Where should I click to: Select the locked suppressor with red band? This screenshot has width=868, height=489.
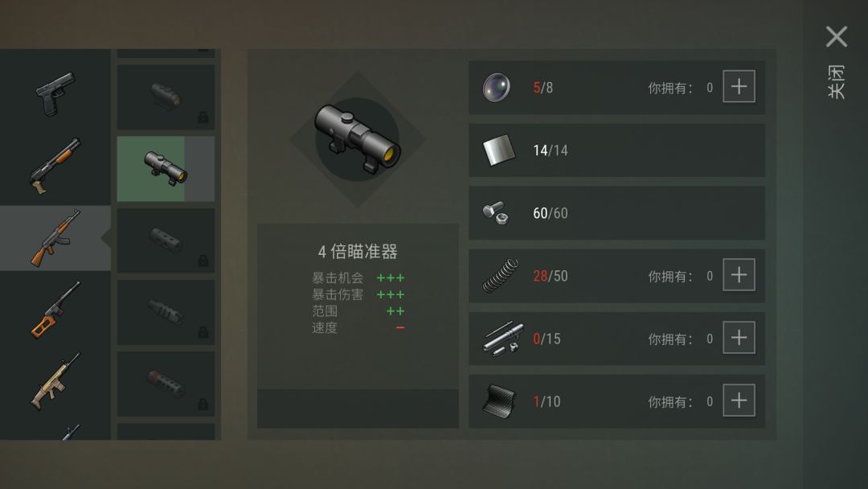click(166, 383)
